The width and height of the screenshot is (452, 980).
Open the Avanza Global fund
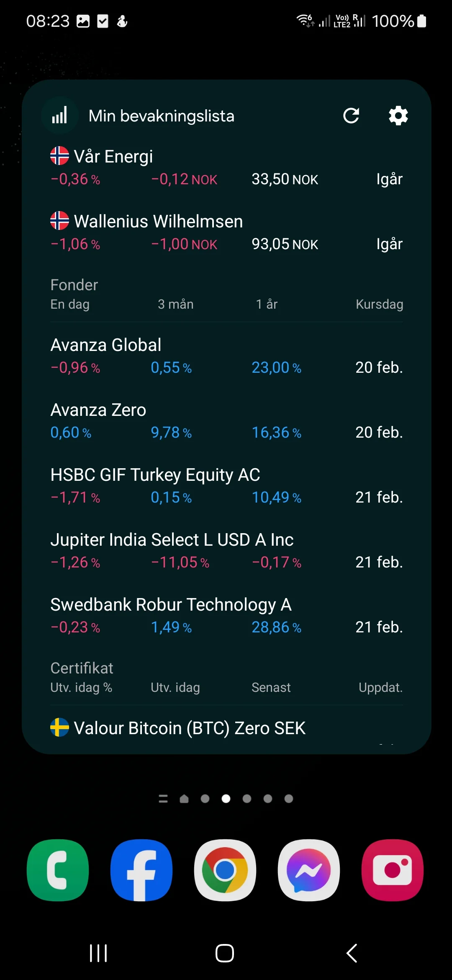226,356
